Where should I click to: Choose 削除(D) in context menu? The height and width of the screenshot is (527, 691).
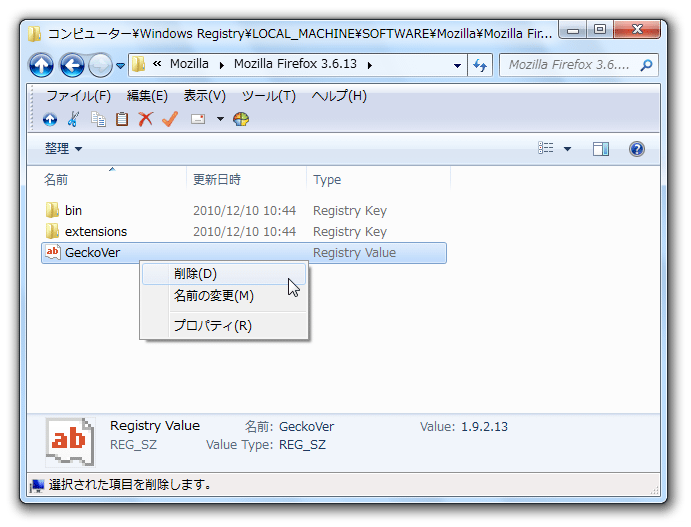pos(224,274)
